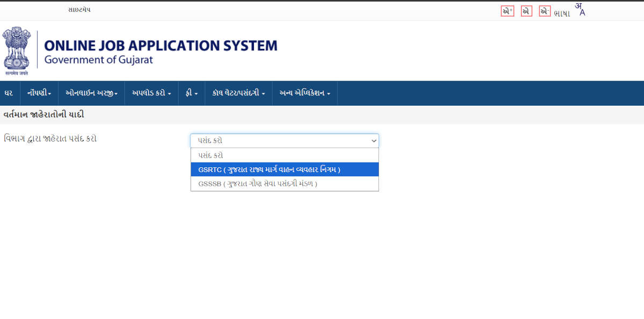Screen dimensions: 644x319
Task: Switch language using अ/A icon
Action: (580, 9)
